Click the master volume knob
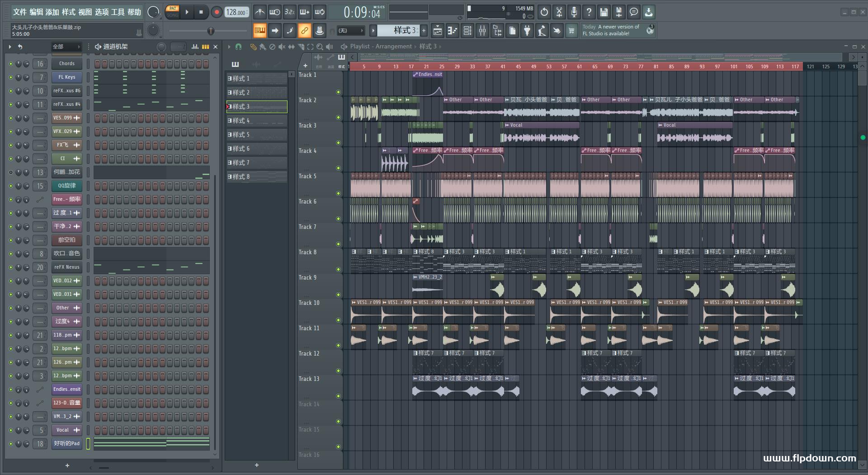868x475 pixels. click(153, 12)
